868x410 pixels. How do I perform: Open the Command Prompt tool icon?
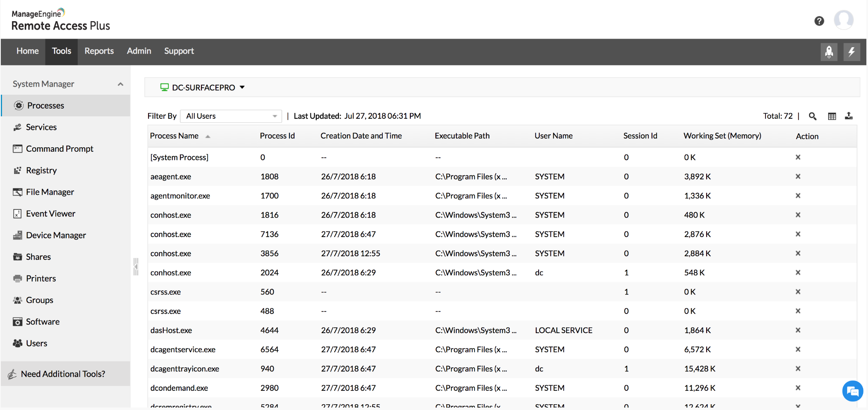[17, 148]
